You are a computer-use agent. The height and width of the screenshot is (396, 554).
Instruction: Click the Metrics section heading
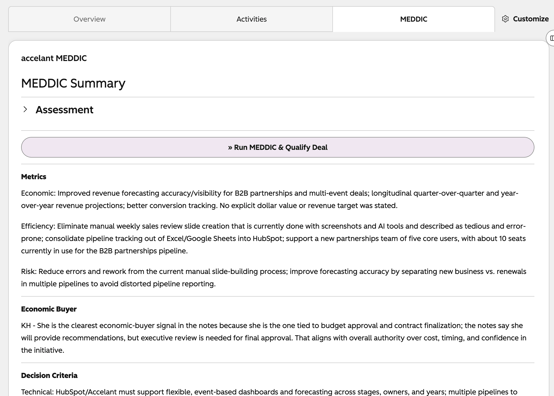coord(34,177)
